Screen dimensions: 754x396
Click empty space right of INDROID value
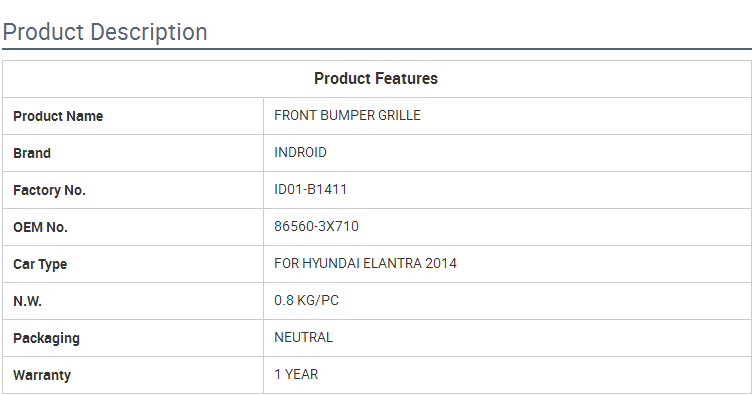click(539, 153)
